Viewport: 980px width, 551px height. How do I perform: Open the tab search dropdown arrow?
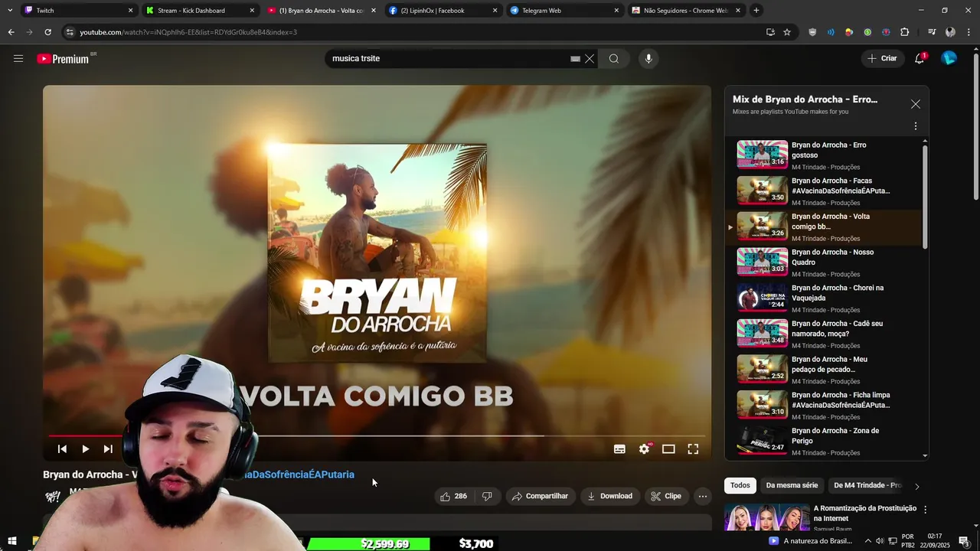[9, 11]
